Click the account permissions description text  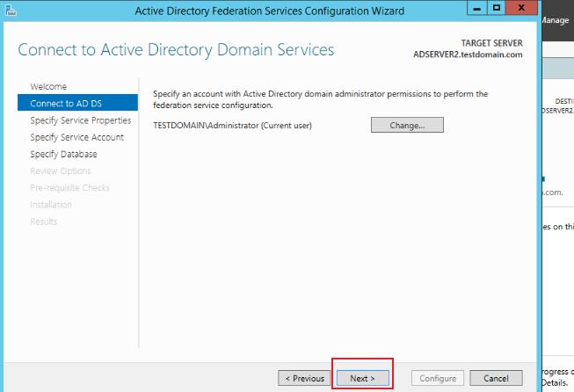pyautogui.click(x=320, y=99)
